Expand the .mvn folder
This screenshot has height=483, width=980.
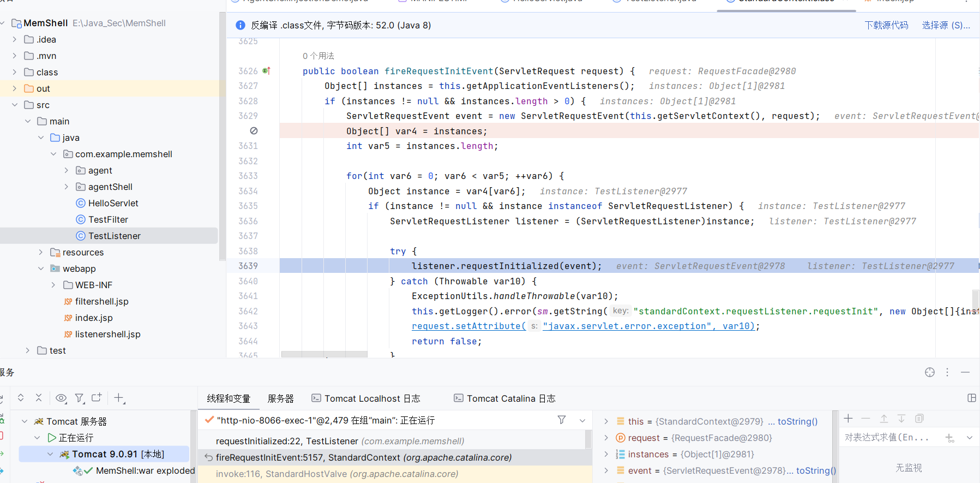15,56
